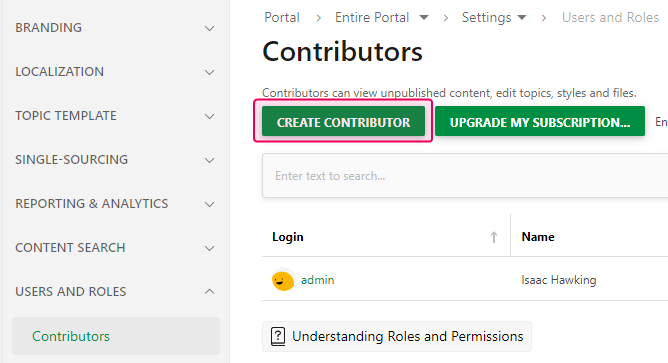Image resolution: width=668 pixels, height=363 pixels.
Task: Expand the TOPIC TEMPLATE section chevron
Action: pos(209,116)
